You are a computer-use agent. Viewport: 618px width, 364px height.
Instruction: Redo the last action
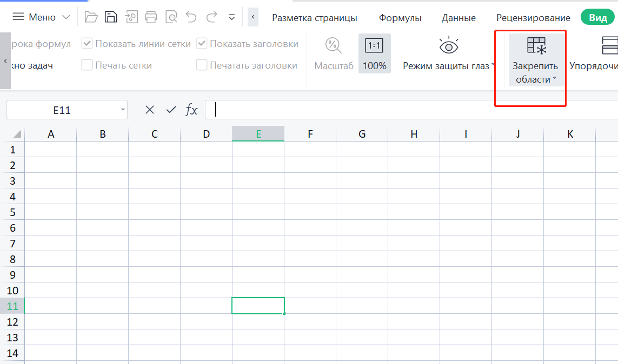pyautogui.click(x=211, y=17)
